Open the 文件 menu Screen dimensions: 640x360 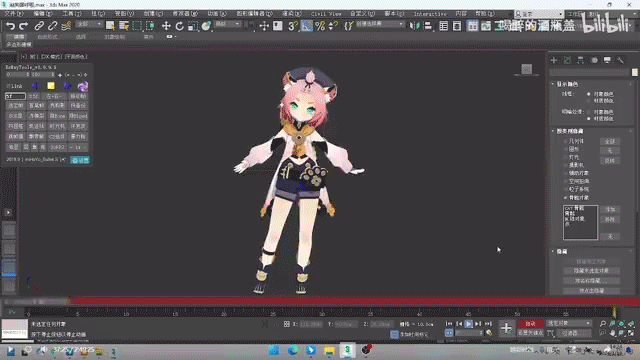14,14
